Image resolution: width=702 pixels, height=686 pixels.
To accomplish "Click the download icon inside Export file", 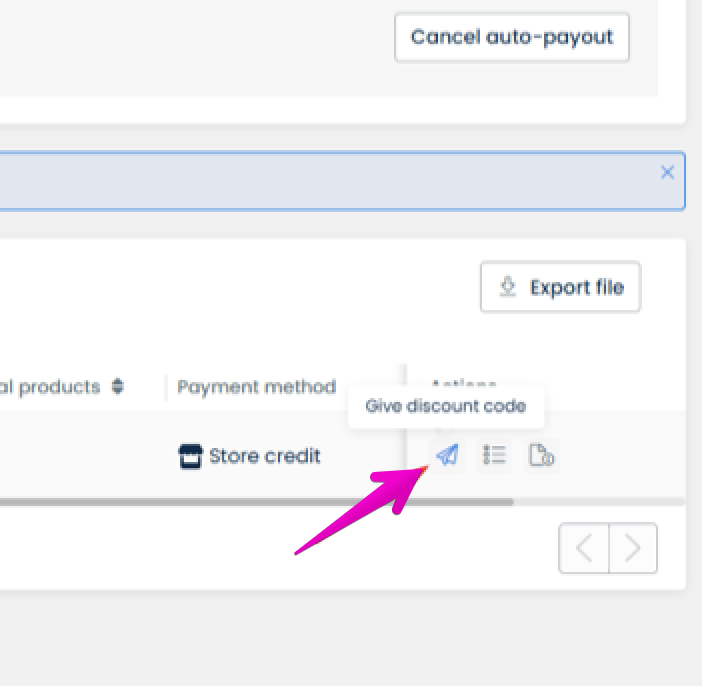I will point(508,287).
